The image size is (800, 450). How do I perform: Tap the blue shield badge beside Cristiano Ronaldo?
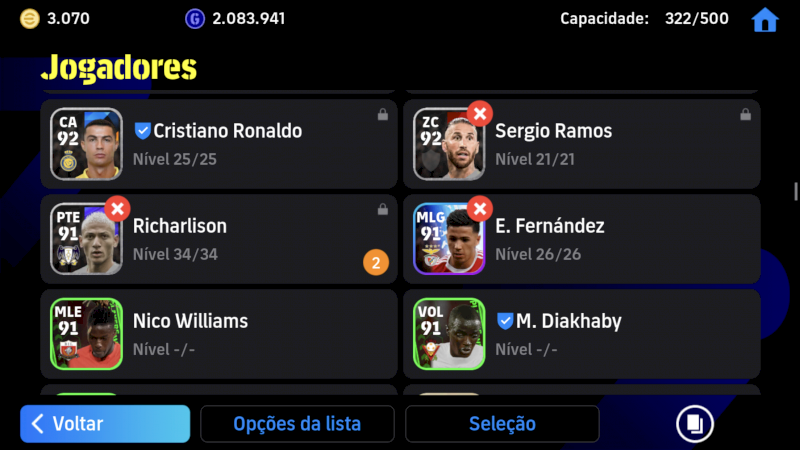click(x=142, y=131)
